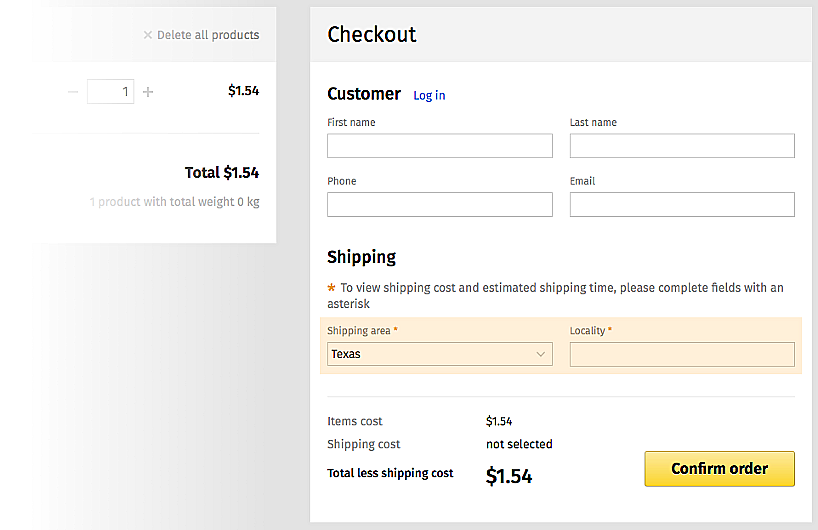
Task: Focus the First name field
Action: (440, 146)
